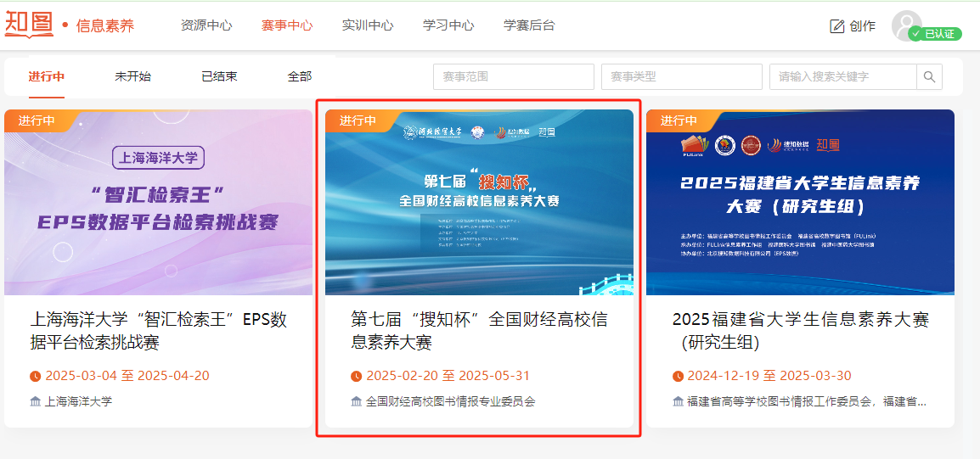Open the 第七届搜知杯 competition banner image

(x=479, y=202)
